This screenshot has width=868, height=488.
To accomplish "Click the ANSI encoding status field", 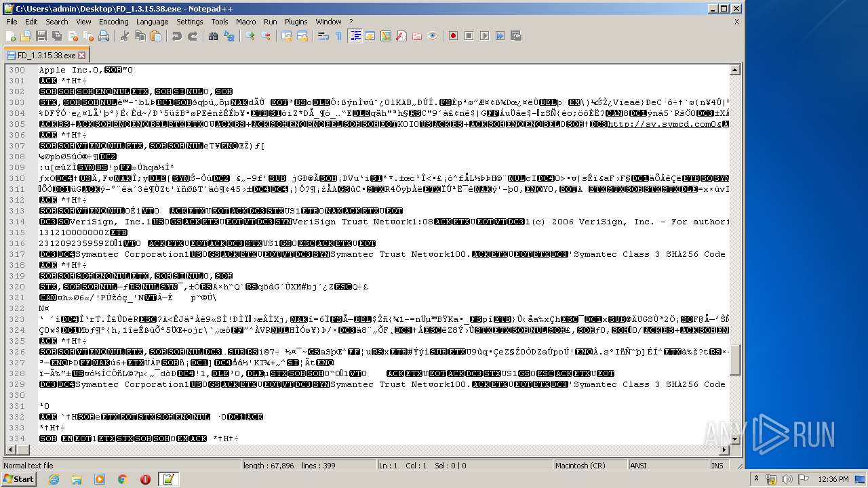I will coord(668,466).
